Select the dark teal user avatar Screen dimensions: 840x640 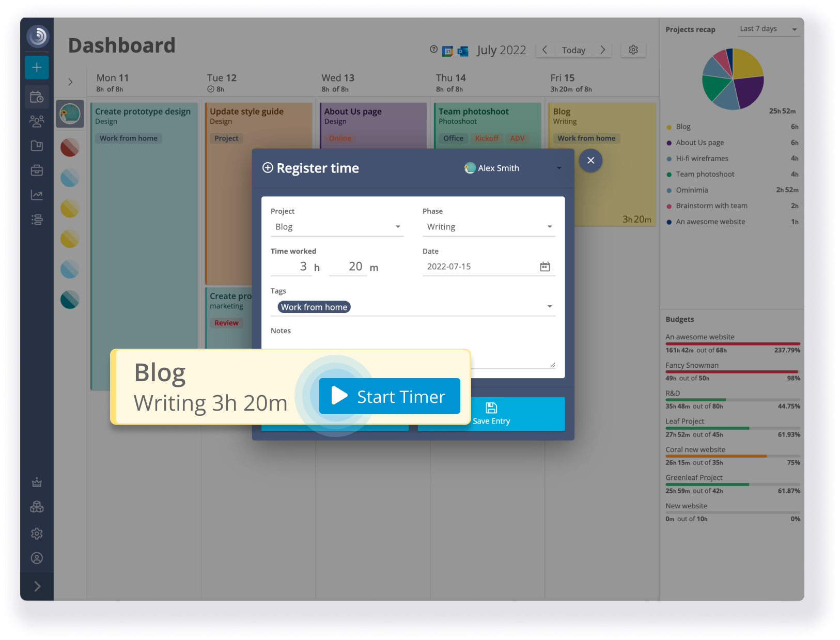coord(70,299)
